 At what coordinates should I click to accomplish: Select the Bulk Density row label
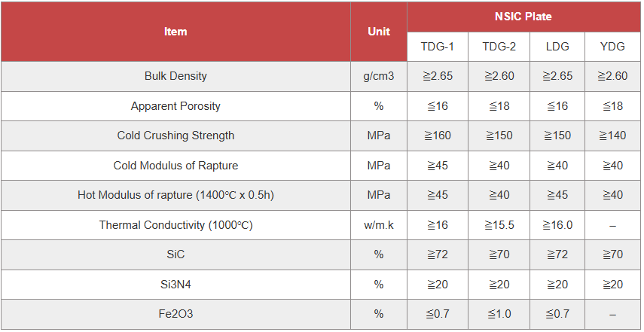click(175, 76)
